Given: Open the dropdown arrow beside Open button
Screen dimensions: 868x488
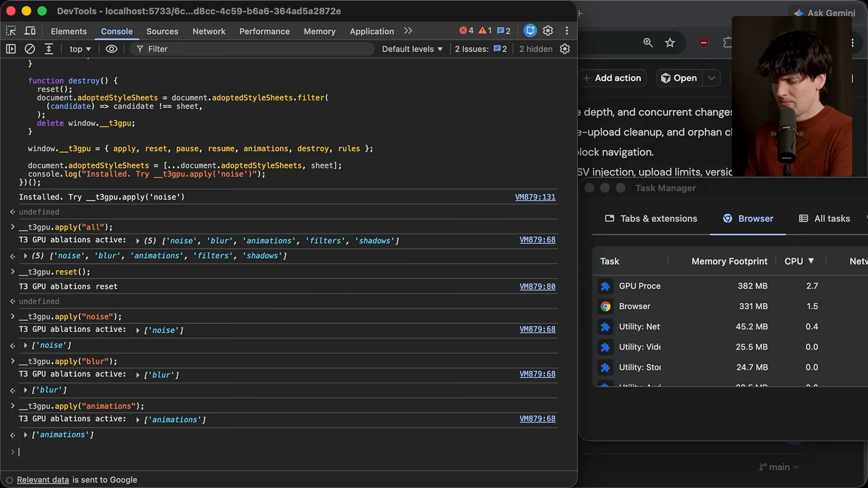Looking at the screenshot, I should point(711,78).
